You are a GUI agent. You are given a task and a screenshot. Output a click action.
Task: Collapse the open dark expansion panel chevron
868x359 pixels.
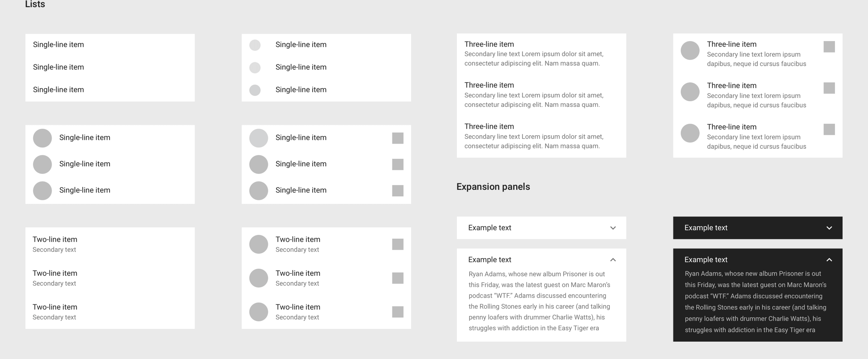(x=829, y=260)
